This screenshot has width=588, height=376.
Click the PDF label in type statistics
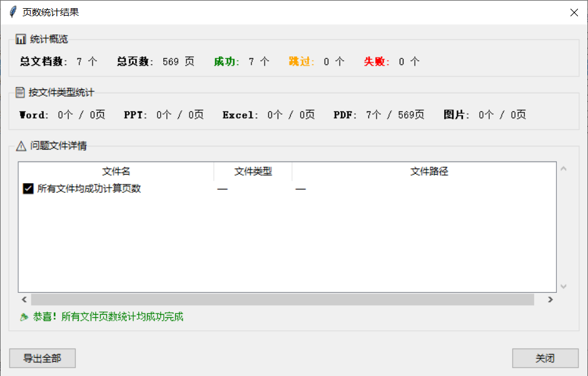(345, 114)
